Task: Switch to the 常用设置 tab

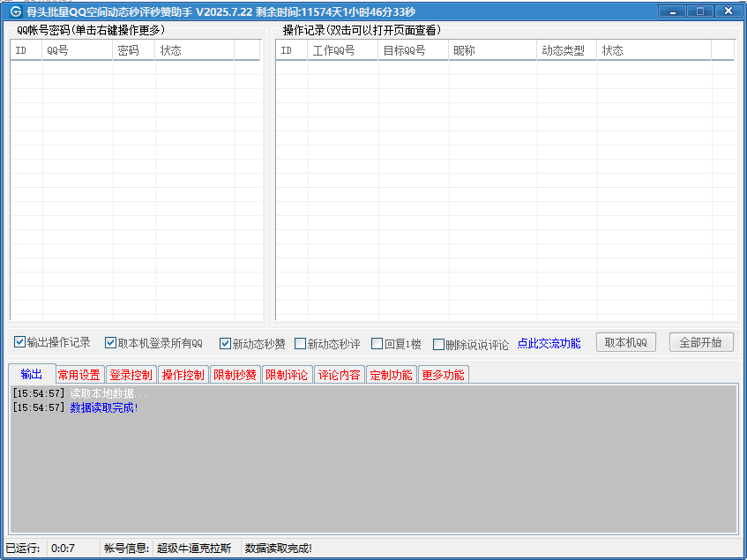Action: pyautogui.click(x=79, y=375)
